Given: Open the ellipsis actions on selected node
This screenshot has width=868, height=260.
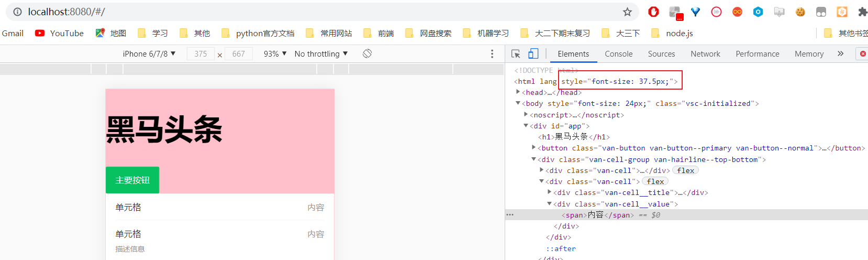Looking at the screenshot, I should point(510,215).
